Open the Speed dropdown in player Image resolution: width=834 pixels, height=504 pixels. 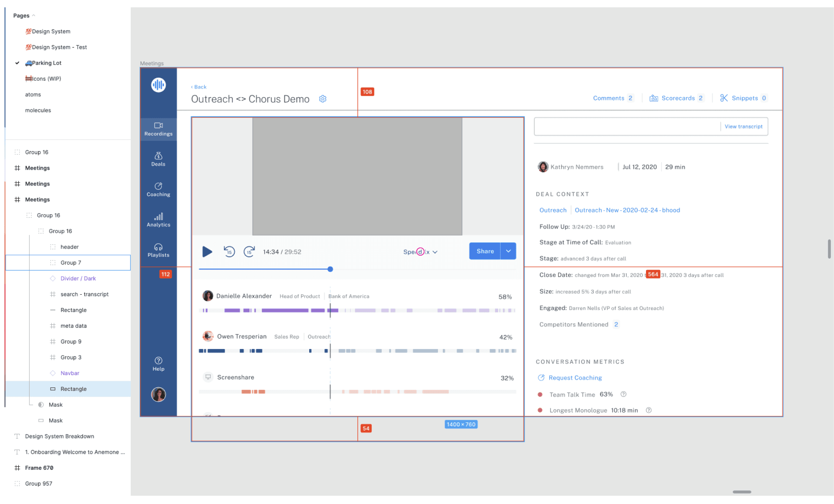pos(420,252)
